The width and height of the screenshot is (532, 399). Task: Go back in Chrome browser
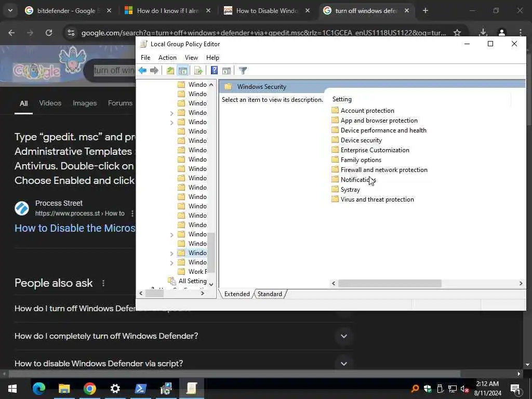tap(11, 33)
